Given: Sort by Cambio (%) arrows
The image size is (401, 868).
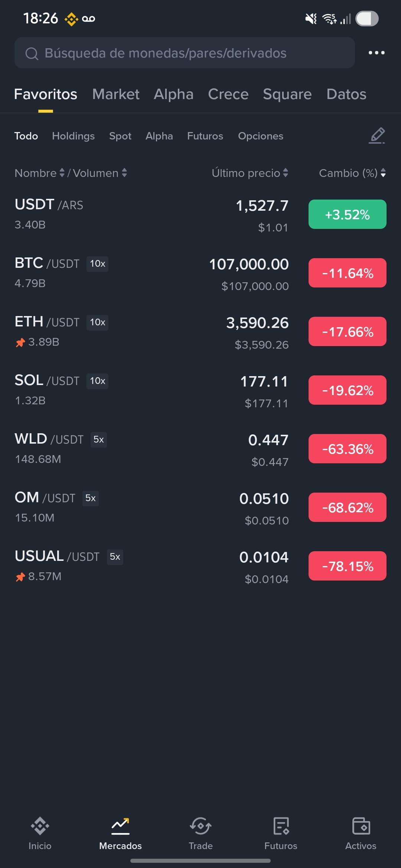Looking at the screenshot, I should 383,173.
